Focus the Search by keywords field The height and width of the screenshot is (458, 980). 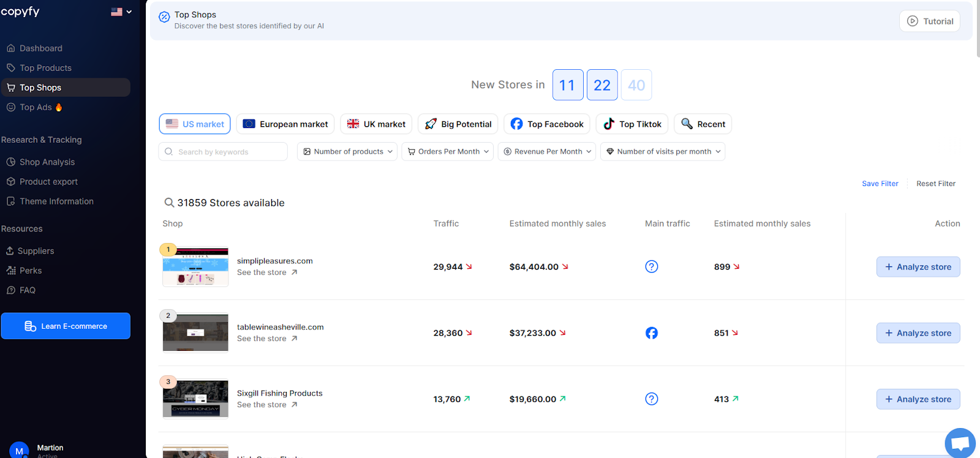pyautogui.click(x=223, y=151)
